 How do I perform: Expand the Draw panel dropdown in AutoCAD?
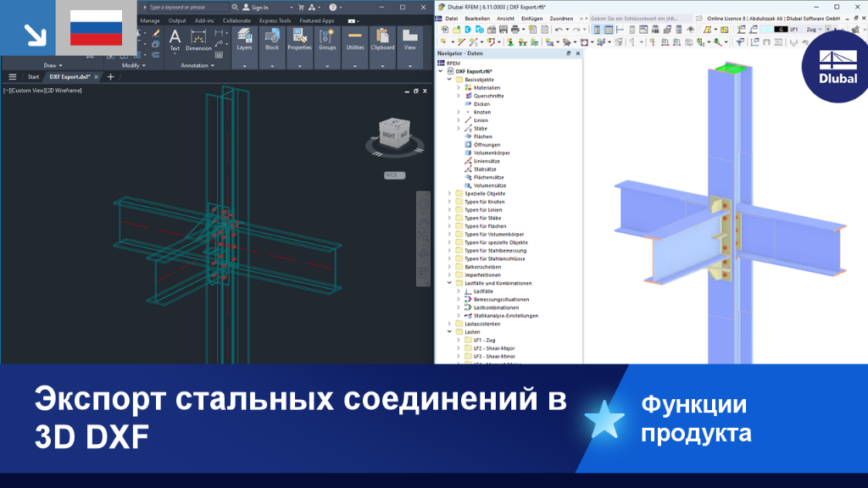pyautogui.click(x=53, y=65)
